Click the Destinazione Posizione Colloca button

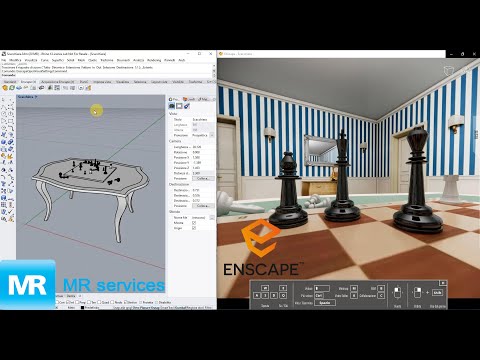click(x=203, y=206)
